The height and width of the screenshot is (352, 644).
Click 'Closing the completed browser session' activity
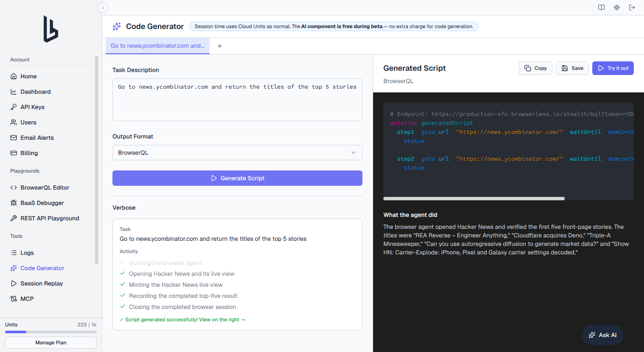pyautogui.click(x=182, y=307)
